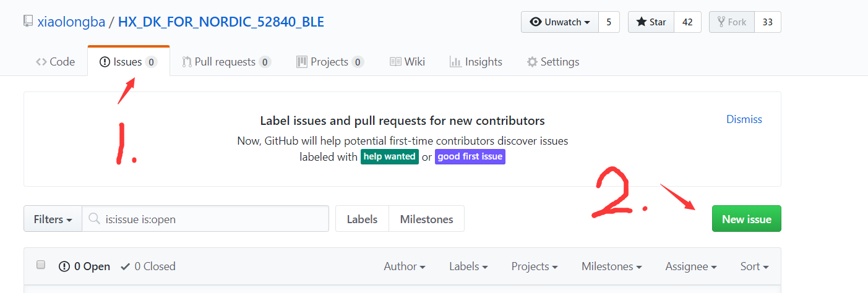
Task: Click the search magnifier icon in filter box
Action: (94, 219)
